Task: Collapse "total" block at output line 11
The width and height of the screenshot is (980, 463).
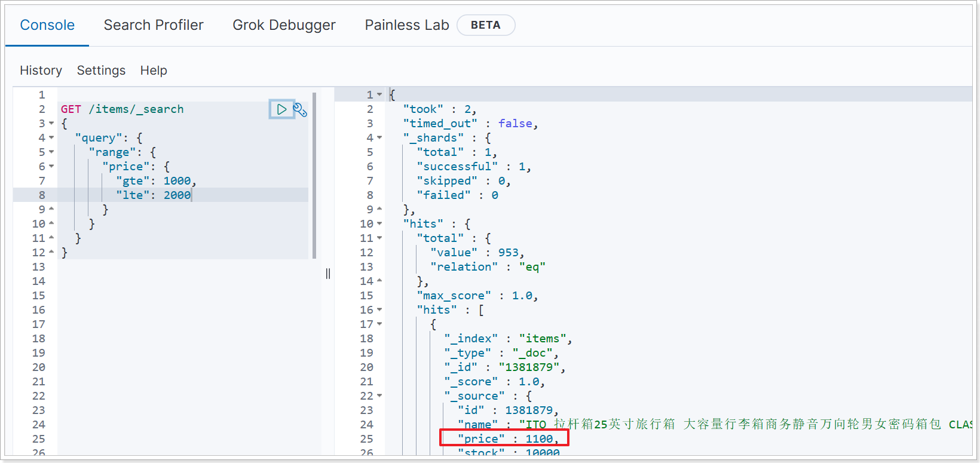Action: [x=379, y=238]
